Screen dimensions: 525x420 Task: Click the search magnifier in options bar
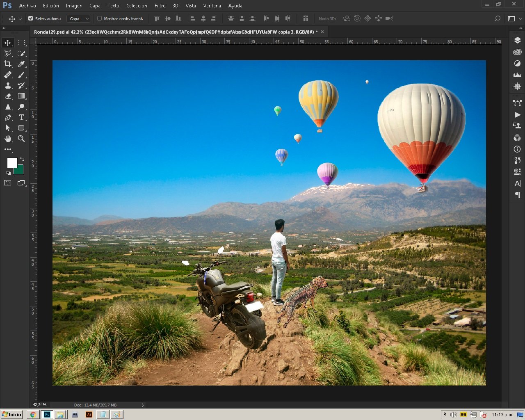point(498,18)
